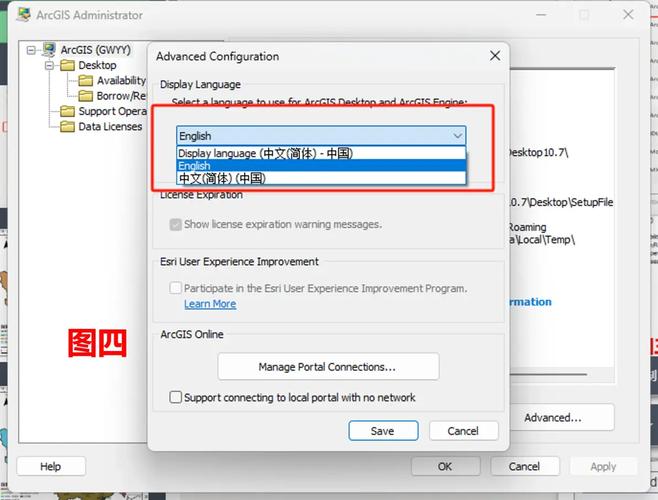Image resolution: width=658 pixels, height=500 pixels.
Task: Select the Borrow/Return tree label
Action: (121, 96)
